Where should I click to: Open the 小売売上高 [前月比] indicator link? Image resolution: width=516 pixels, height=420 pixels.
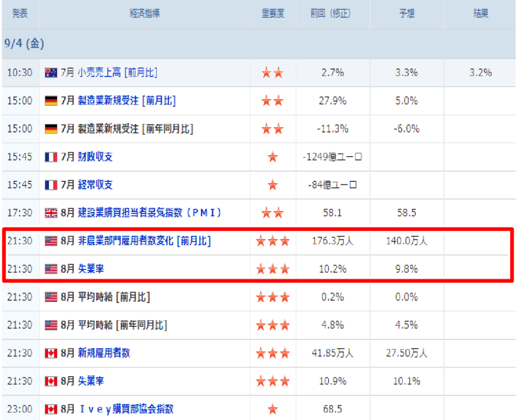tap(117, 73)
